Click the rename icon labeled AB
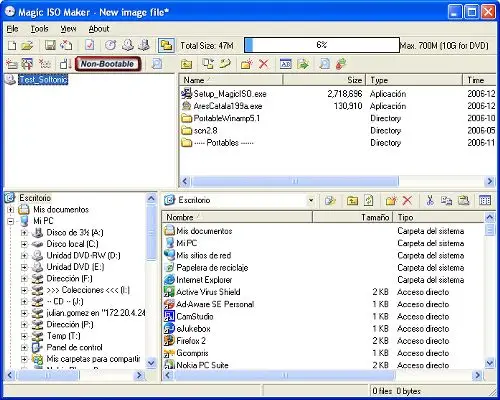The width and height of the screenshot is (500, 400). 286,64
